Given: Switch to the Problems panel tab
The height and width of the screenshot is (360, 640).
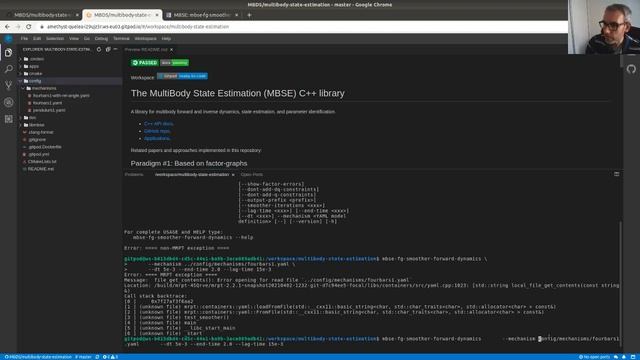Looking at the screenshot, I should point(134,175).
